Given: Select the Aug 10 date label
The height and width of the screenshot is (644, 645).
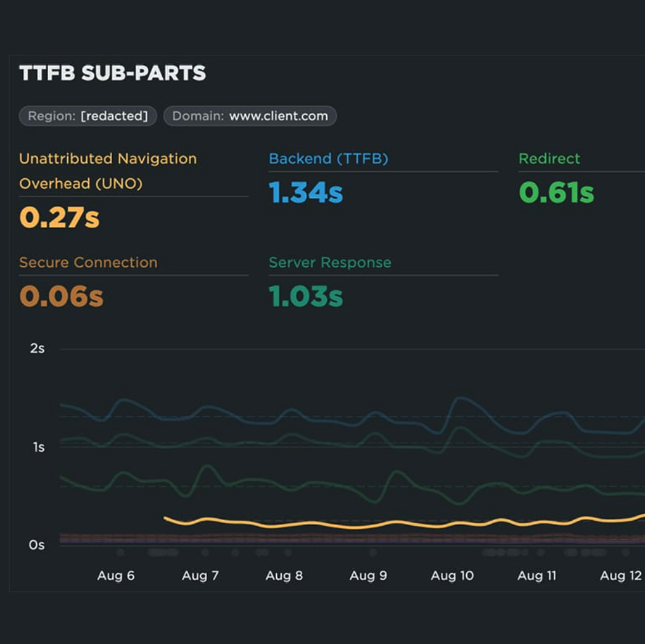Looking at the screenshot, I should [x=452, y=576].
